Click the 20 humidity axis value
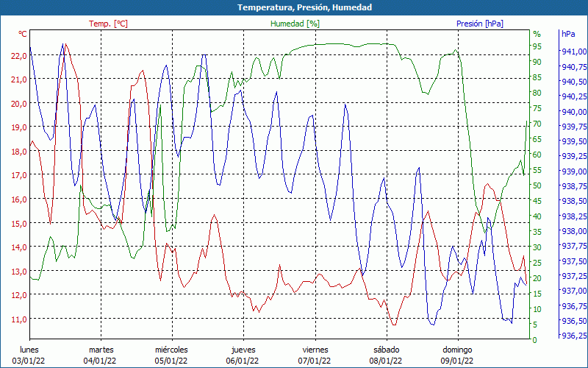Viewport: 588px width, 368px height. click(537, 278)
